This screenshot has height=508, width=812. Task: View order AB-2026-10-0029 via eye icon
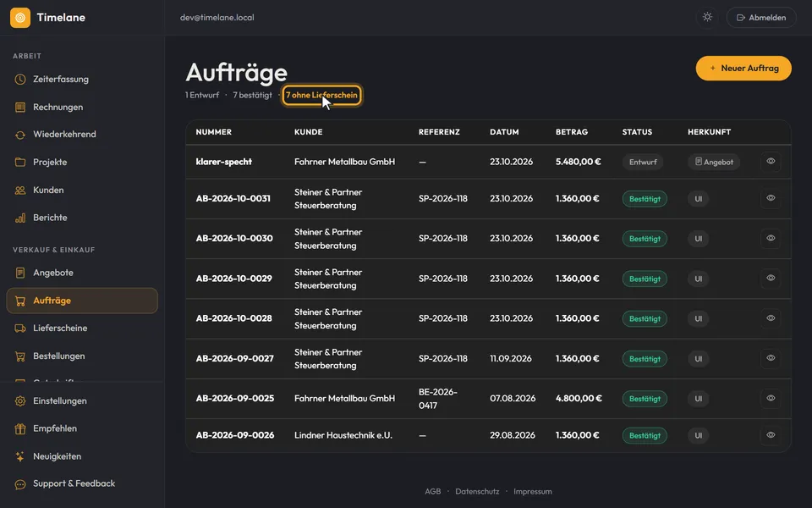click(771, 279)
